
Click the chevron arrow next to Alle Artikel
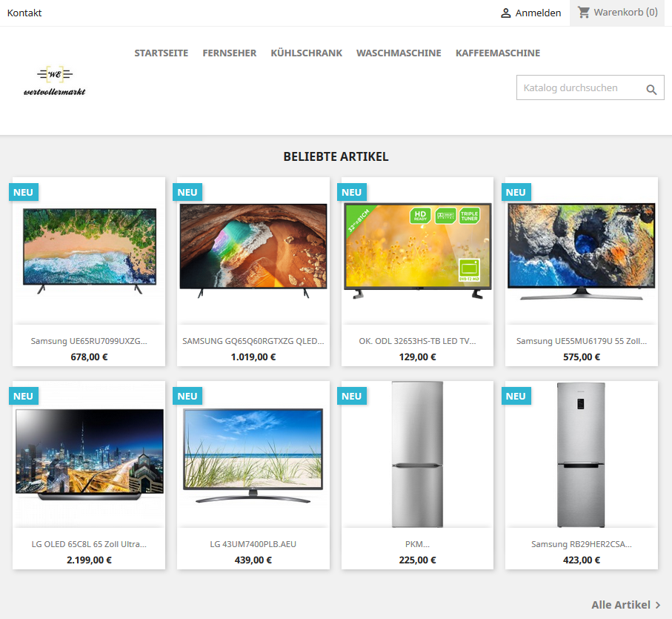click(658, 605)
